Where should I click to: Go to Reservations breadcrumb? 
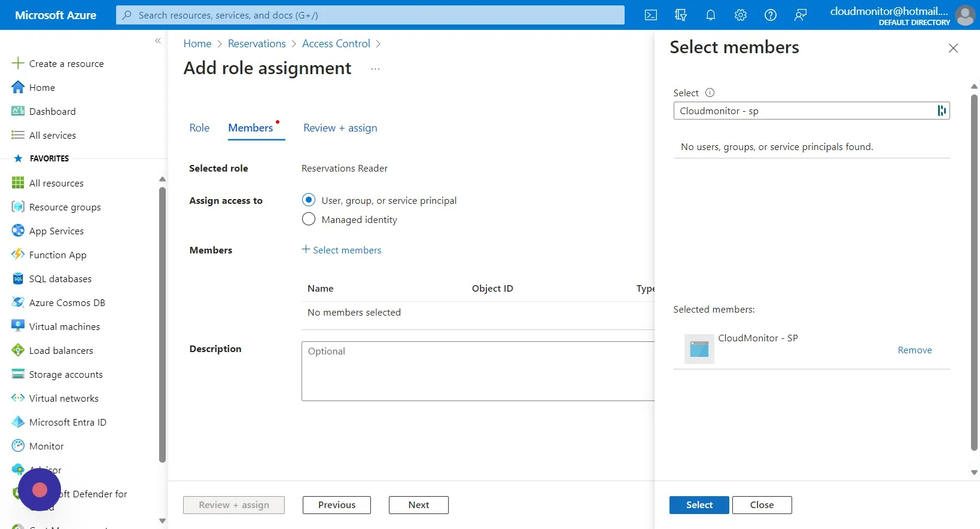257,44
